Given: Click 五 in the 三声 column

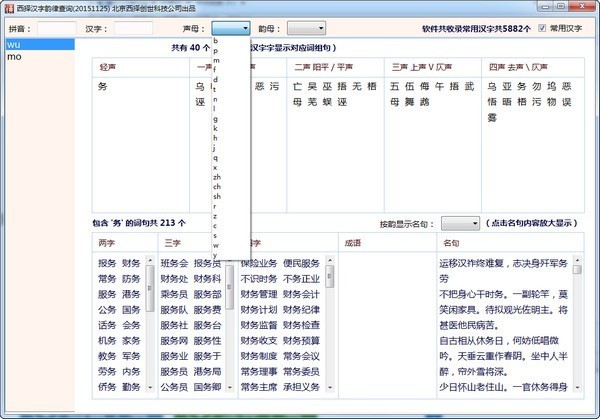Looking at the screenshot, I should click(x=395, y=86).
